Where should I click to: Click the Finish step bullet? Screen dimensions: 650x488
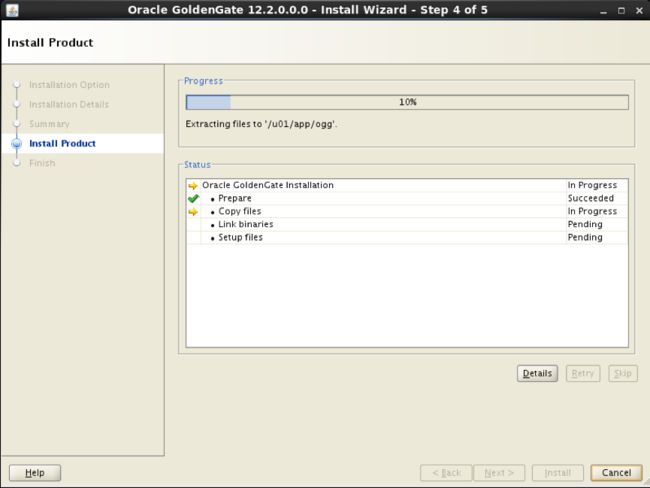pyautogui.click(x=17, y=163)
